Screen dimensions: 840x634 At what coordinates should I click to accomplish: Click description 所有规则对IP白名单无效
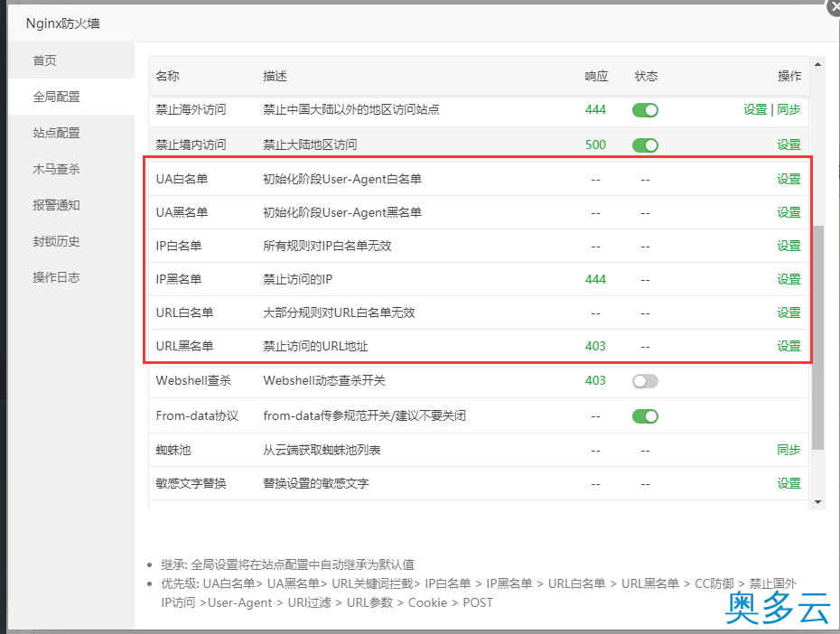point(327,246)
